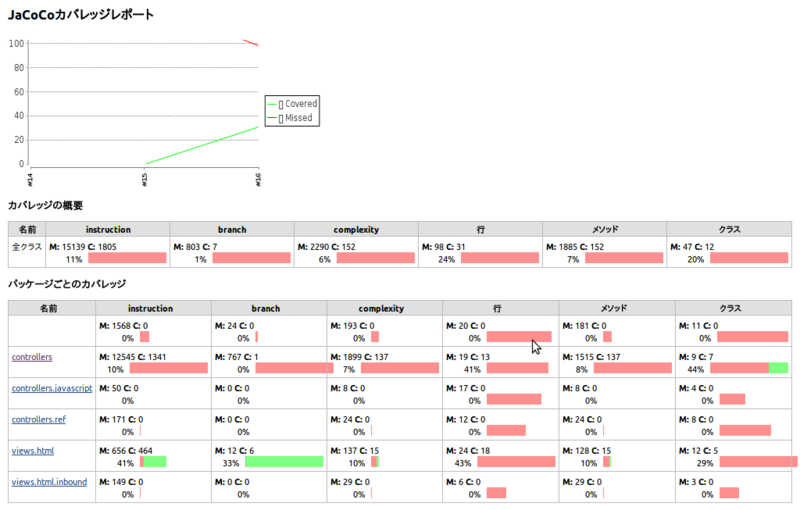Click the 全クラス row label
The image size is (800, 510).
(x=27, y=247)
